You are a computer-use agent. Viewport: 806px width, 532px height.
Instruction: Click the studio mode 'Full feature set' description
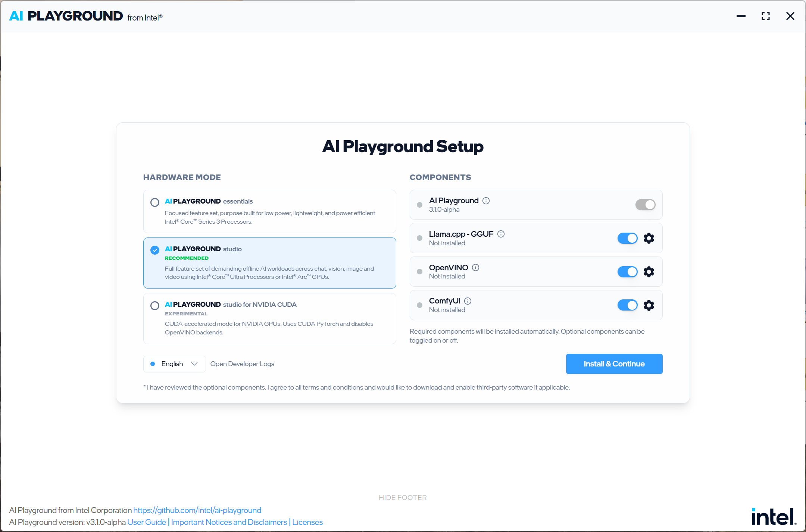click(x=269, y=273)
